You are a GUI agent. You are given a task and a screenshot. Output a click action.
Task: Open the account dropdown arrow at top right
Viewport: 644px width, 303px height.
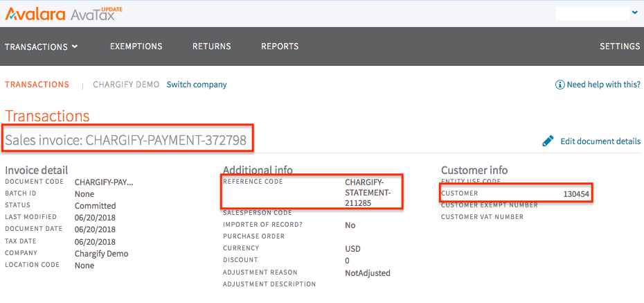[635, 13]
